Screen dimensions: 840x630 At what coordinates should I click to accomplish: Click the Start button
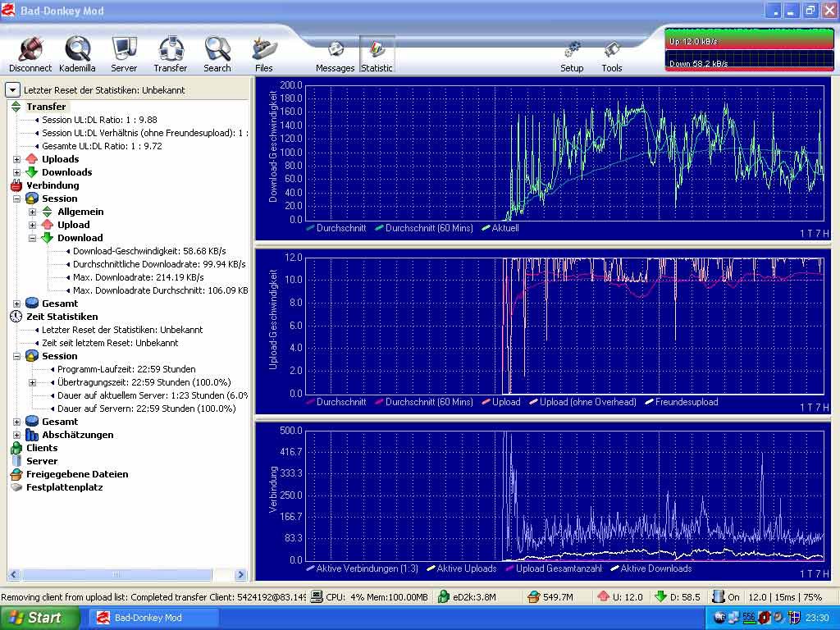click(x=39, y=618)
